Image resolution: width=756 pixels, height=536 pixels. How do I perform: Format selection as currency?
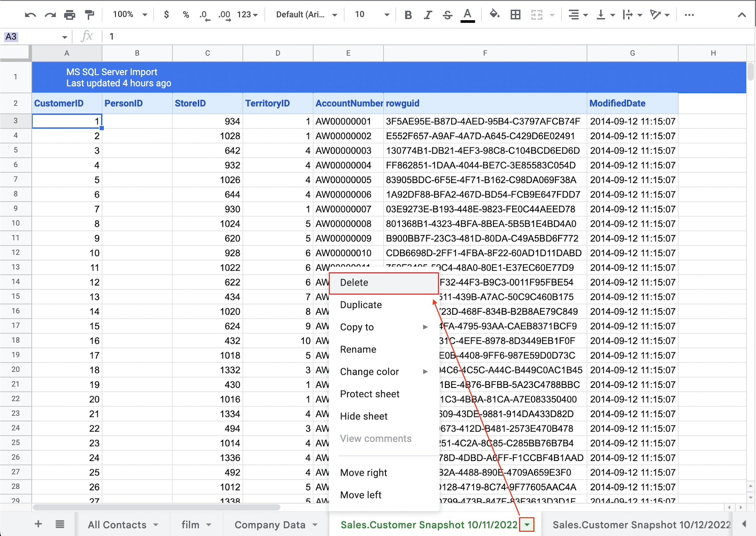point(166,14)
